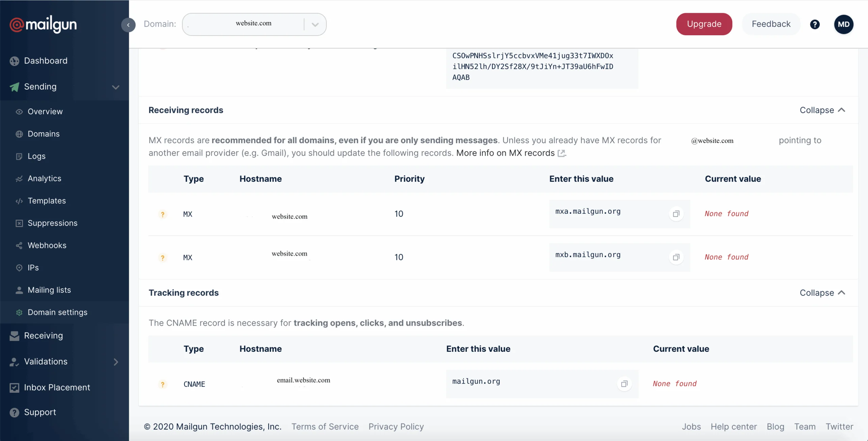Open the MD user avatar menu
The height and width of the screenshot is (441, 868).
[844, 24]
